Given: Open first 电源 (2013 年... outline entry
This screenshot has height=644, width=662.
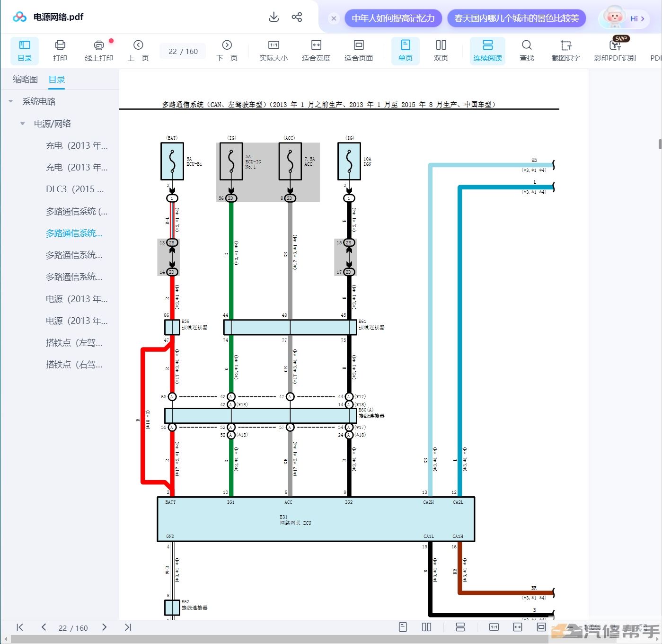Looking at the screenshot, I should [x=77, y=299].
